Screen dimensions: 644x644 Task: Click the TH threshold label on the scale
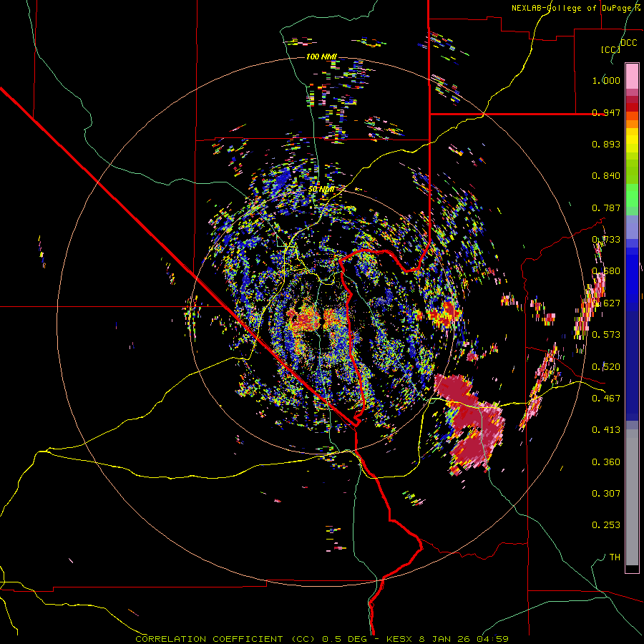[x=615, y=557]
